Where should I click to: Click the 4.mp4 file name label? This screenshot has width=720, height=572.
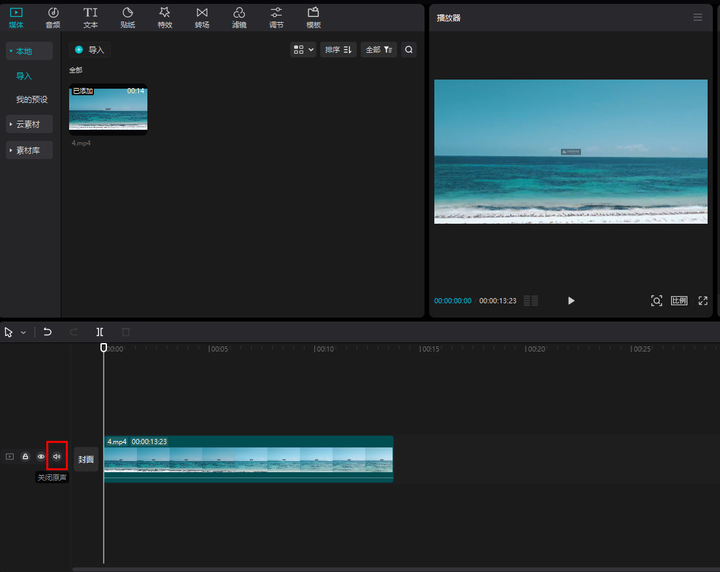[x=81, y=143]
